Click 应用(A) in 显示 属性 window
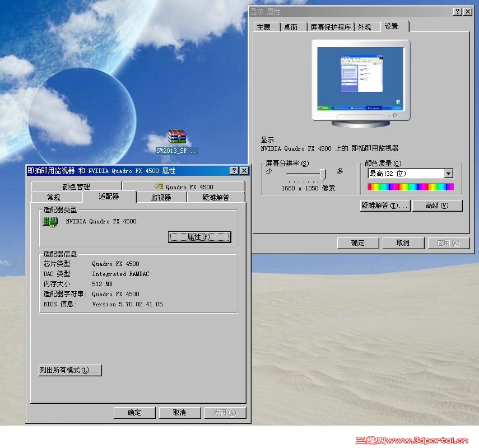Image resolution: width=479 pixels, height=448 pixels. [449, 243]
